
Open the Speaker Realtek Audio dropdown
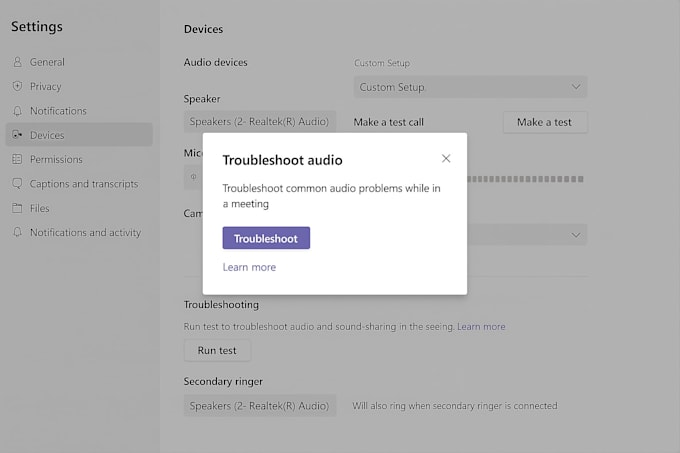coord(260,122)
